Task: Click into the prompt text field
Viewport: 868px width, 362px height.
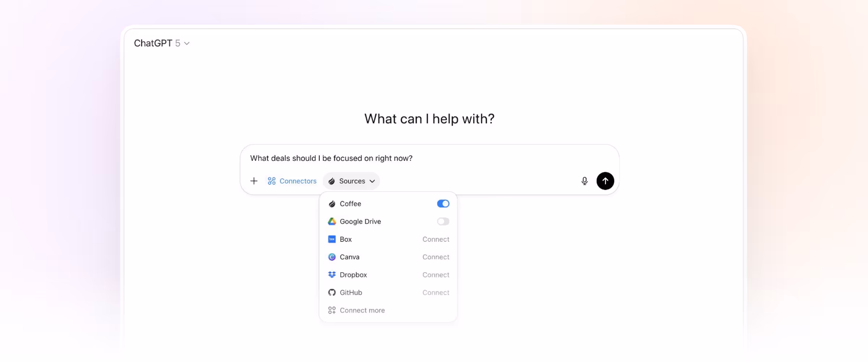Action: (429, 158)
